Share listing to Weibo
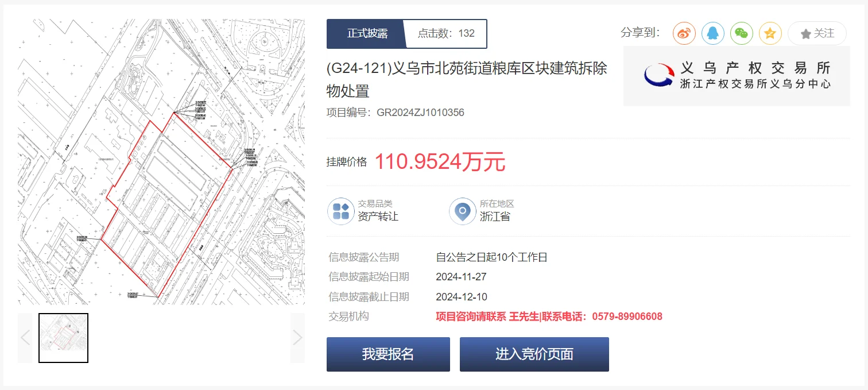The image size is (868, 390). [x=684, y=33]
